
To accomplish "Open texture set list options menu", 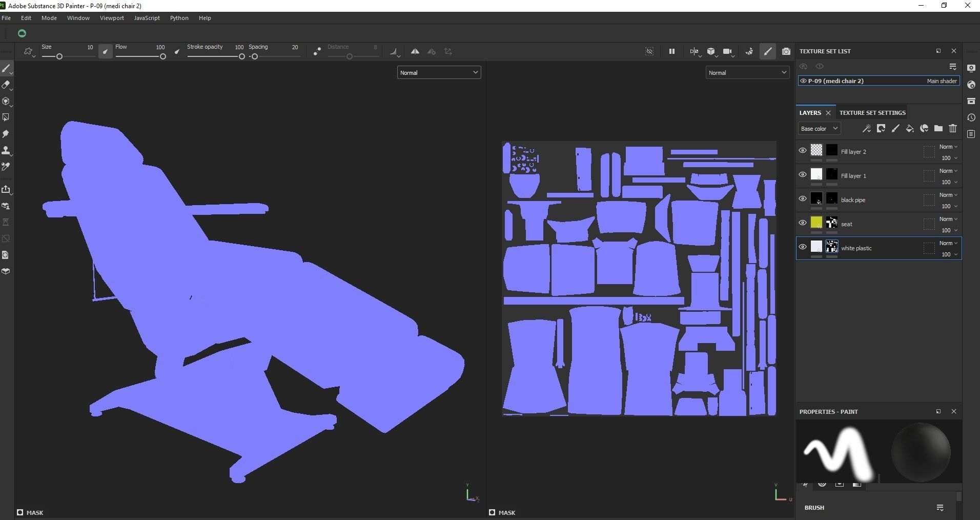I will coord(953,67).
